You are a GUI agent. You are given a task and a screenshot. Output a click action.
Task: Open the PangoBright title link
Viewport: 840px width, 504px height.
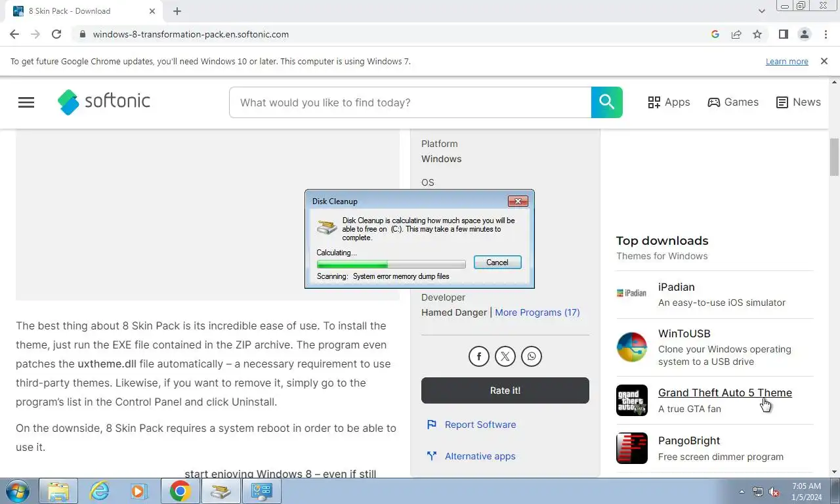point(689,440)
